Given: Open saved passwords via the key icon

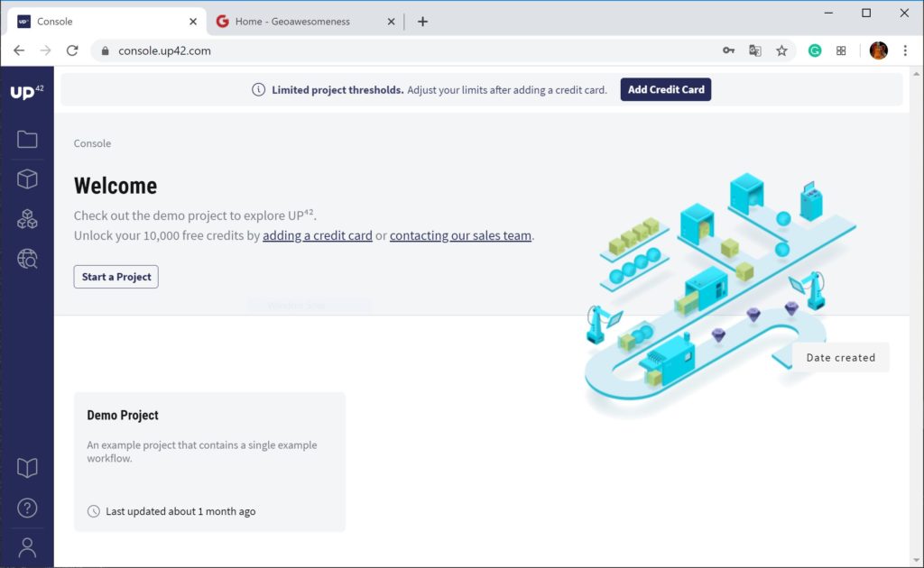Looking at the screenshot, I should coord(728,50).
